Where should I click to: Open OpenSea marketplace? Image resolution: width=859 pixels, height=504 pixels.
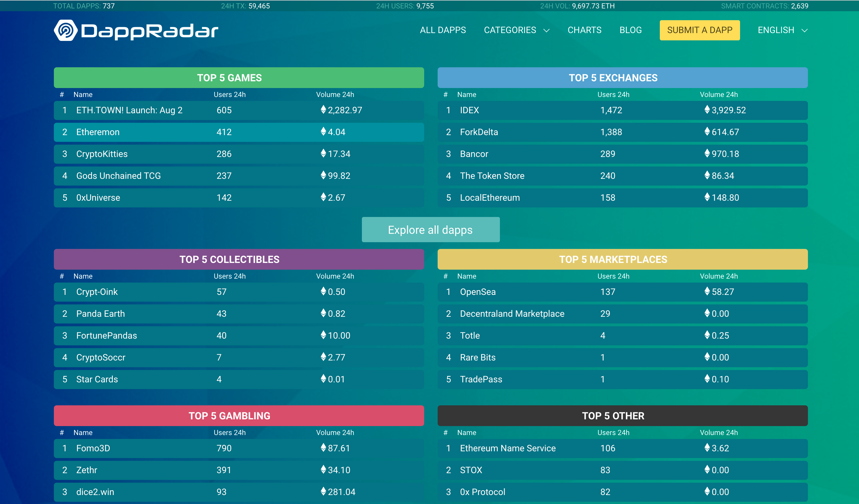coord(623,292)
